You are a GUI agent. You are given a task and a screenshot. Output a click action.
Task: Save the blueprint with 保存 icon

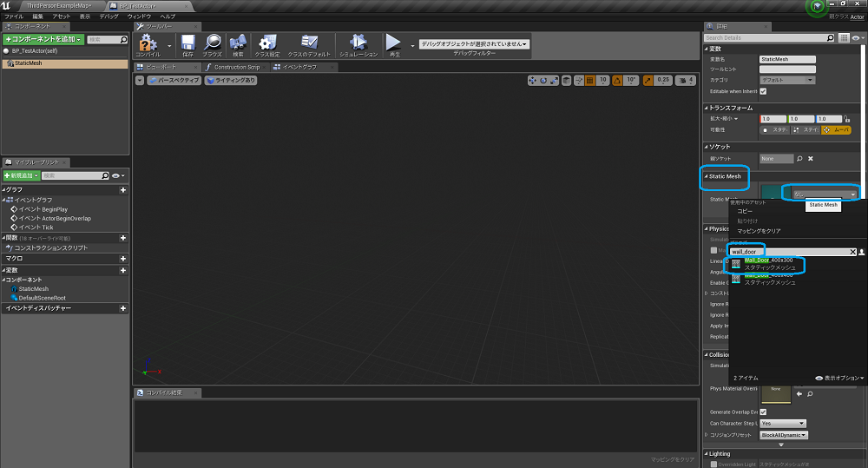point(188,43)
